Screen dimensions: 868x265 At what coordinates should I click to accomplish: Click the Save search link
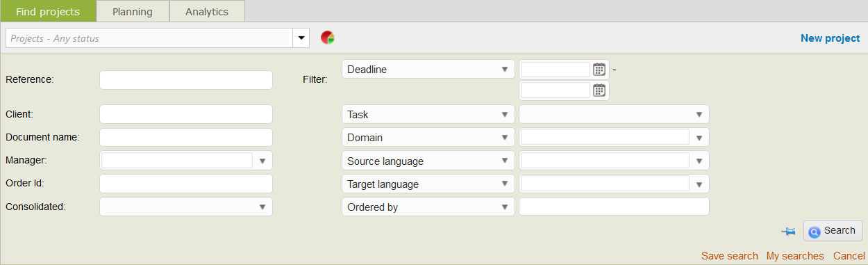point(730,256)
